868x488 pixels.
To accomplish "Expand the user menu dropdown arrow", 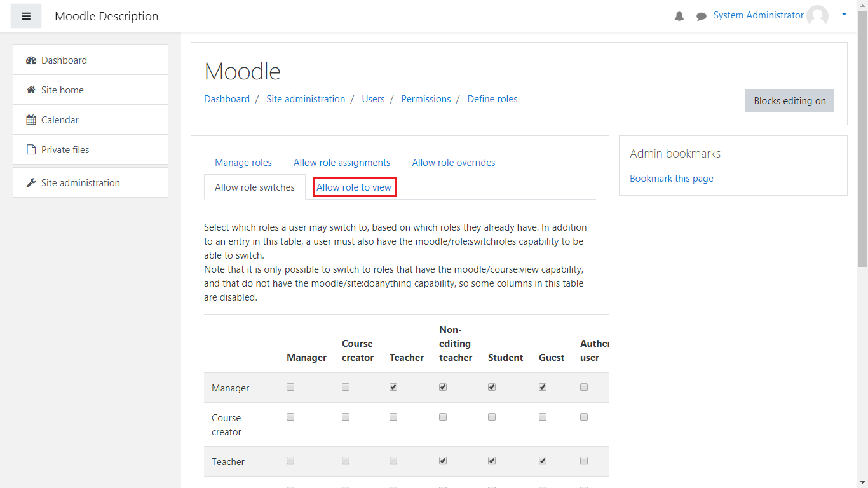I will 844,14.
